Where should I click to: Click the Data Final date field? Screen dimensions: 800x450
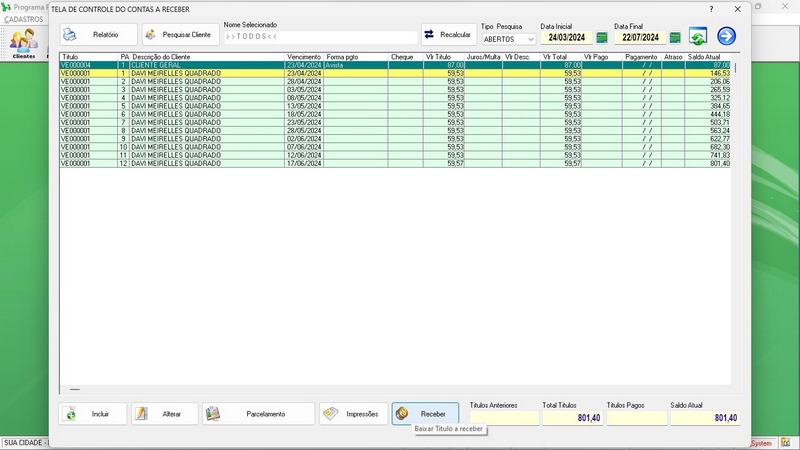640,38
